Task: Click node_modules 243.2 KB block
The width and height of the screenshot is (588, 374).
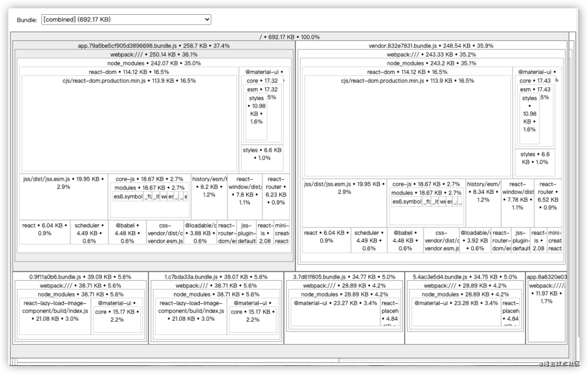Action: click(431, 63)
